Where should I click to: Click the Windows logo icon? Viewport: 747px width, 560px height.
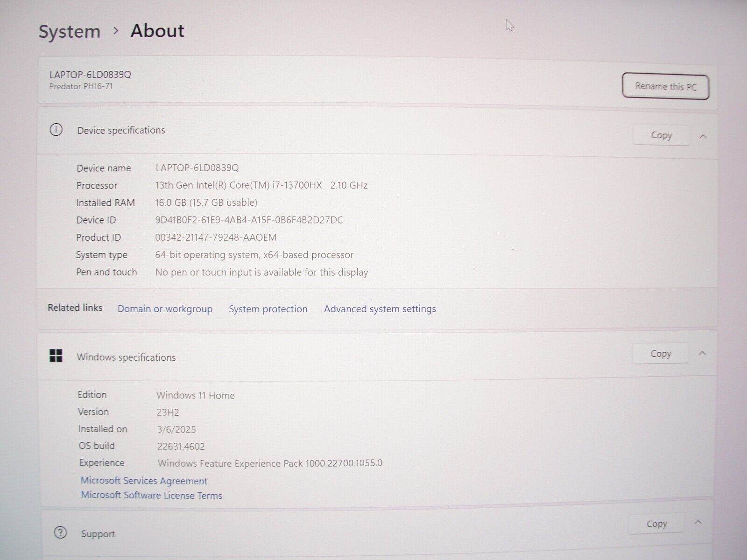[x=56, y=356]
